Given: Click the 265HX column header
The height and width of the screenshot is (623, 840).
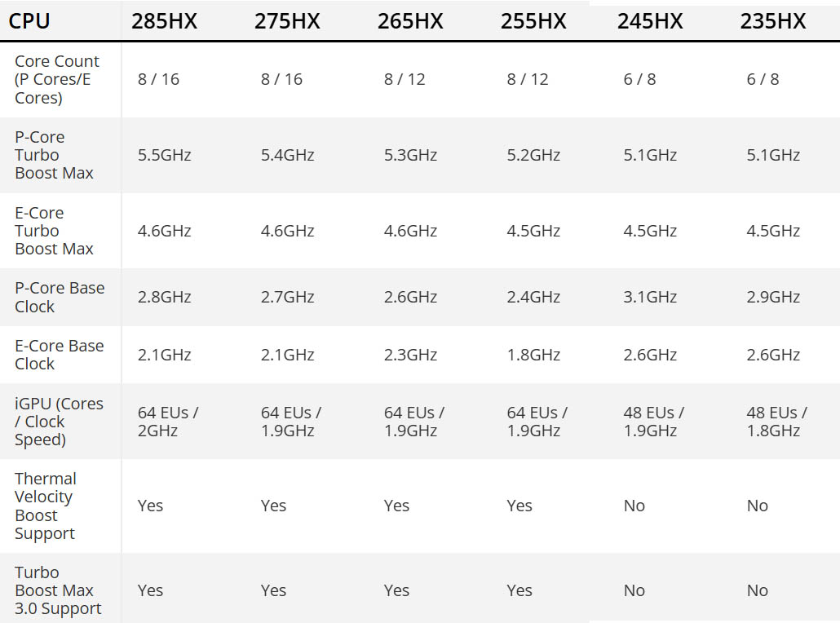Looking at the screenshot, I should 410,21.
